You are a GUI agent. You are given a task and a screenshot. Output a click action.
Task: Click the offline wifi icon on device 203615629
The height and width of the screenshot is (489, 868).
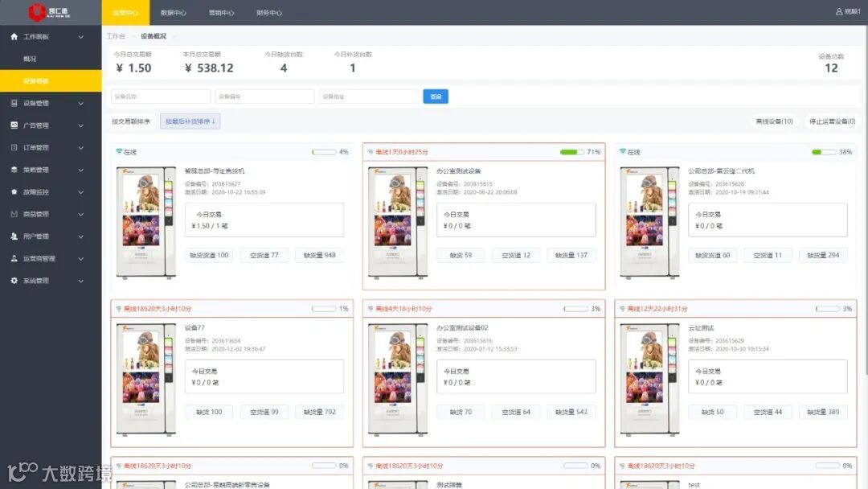[x=622, y=309]
